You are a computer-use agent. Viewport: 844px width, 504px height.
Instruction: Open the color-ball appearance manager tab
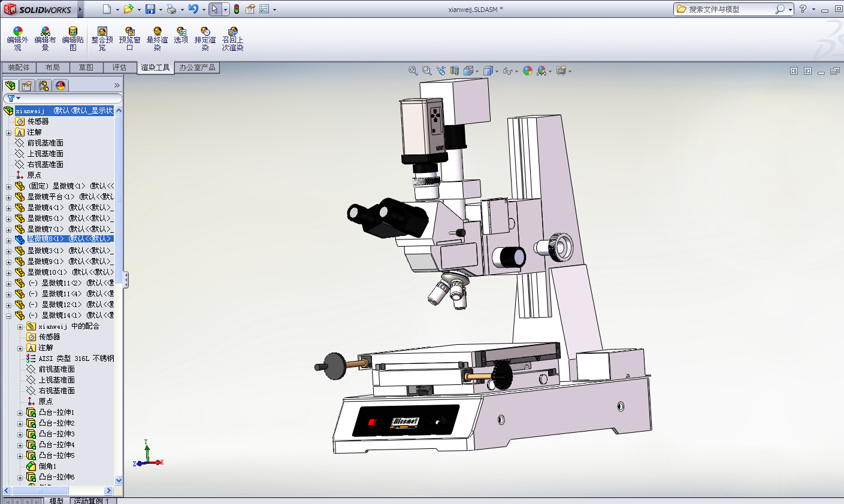click(60, 86)
